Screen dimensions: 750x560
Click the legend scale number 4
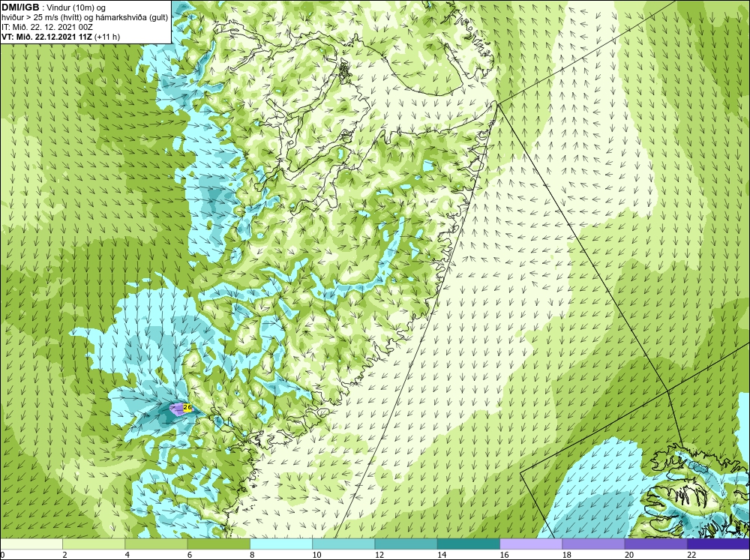[127, 555]
